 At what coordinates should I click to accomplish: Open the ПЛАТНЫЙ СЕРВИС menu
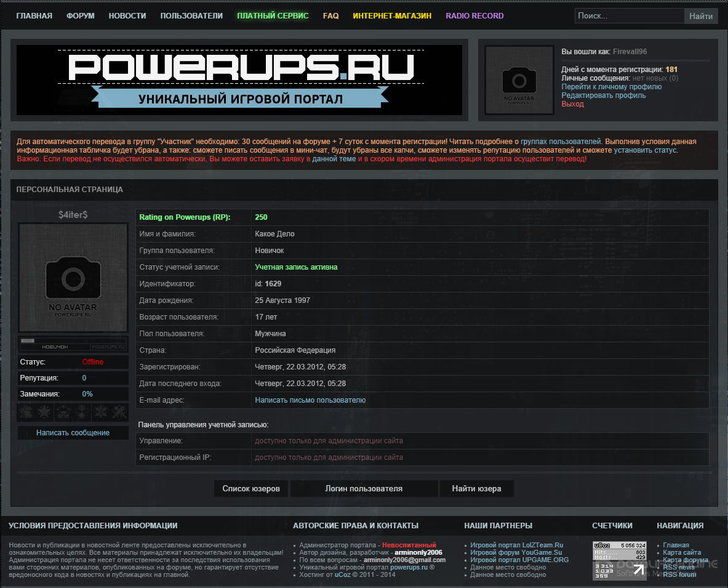click(x=273, y=16)
